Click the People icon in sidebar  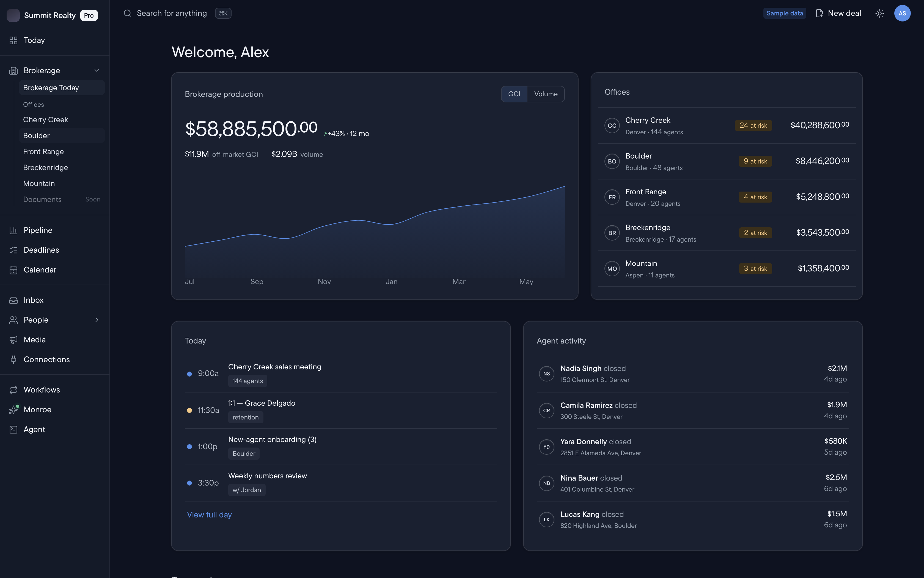[x=13, y=320]
